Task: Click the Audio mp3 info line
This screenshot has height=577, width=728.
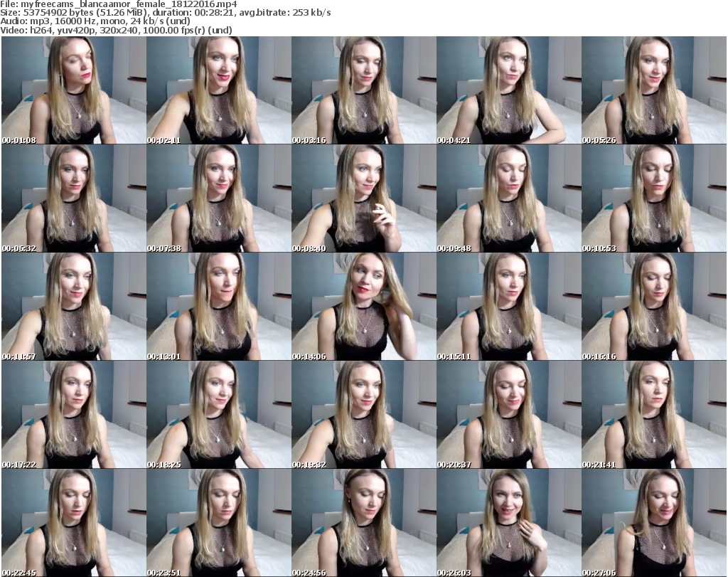Action: pyautogui.click(x=95, y=21)
